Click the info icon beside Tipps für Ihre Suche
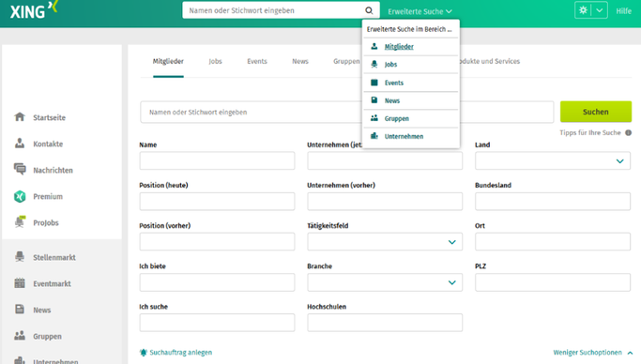 (x=628, y=133)
